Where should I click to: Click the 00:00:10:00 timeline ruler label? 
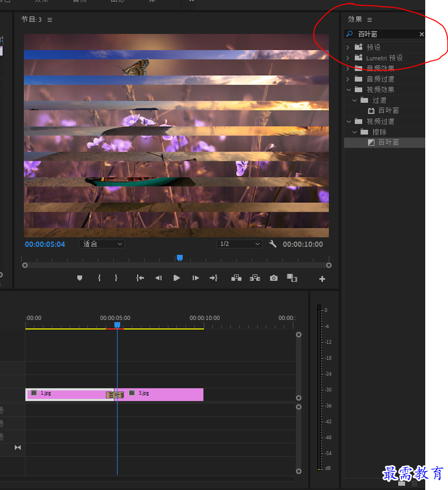(204, 318)
